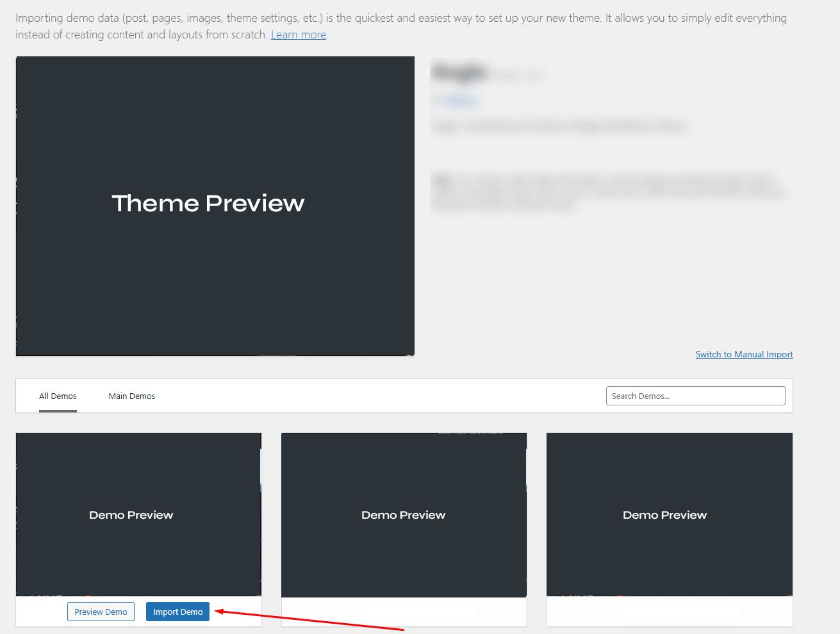840x634 pixels.
Task: Click the intro text about importing demo data
Action: [x=400, y=19]
